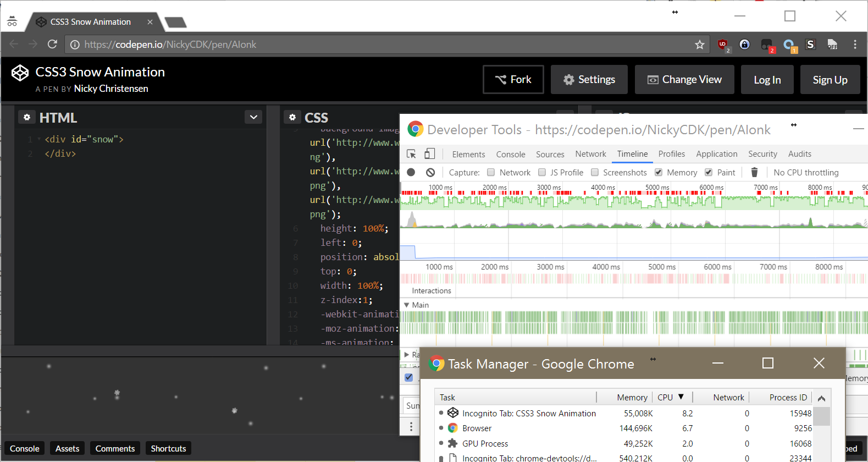Open the HTML panel dropdown chevron
The height and width of the screenshot is (462, 868).
(x=253, y=117)
